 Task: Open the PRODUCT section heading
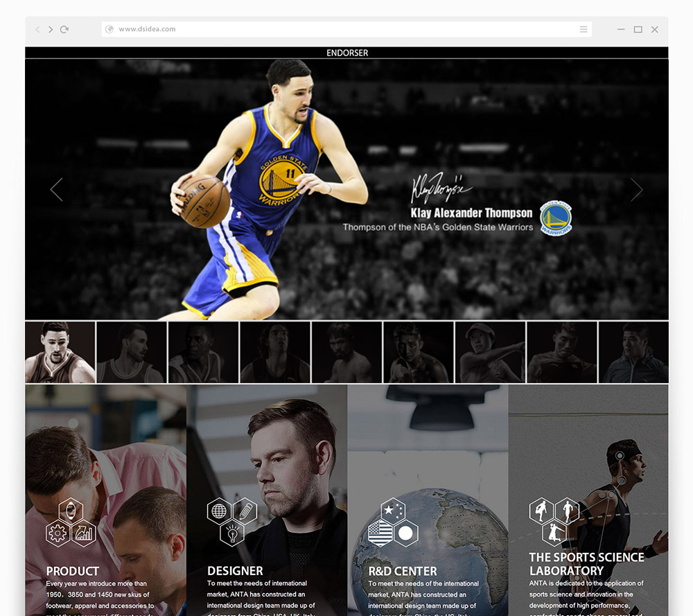click(73, 571)
